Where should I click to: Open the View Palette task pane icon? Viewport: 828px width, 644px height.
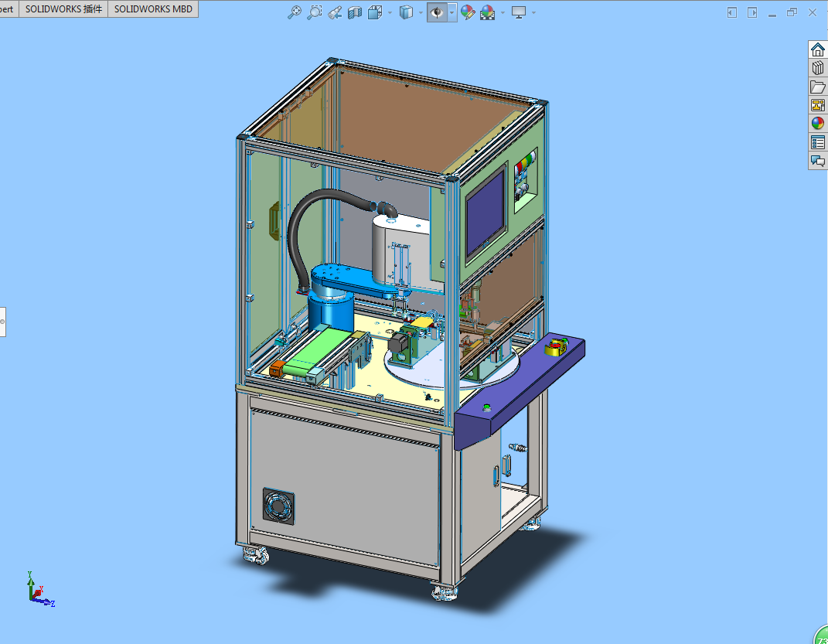[817, 105]
